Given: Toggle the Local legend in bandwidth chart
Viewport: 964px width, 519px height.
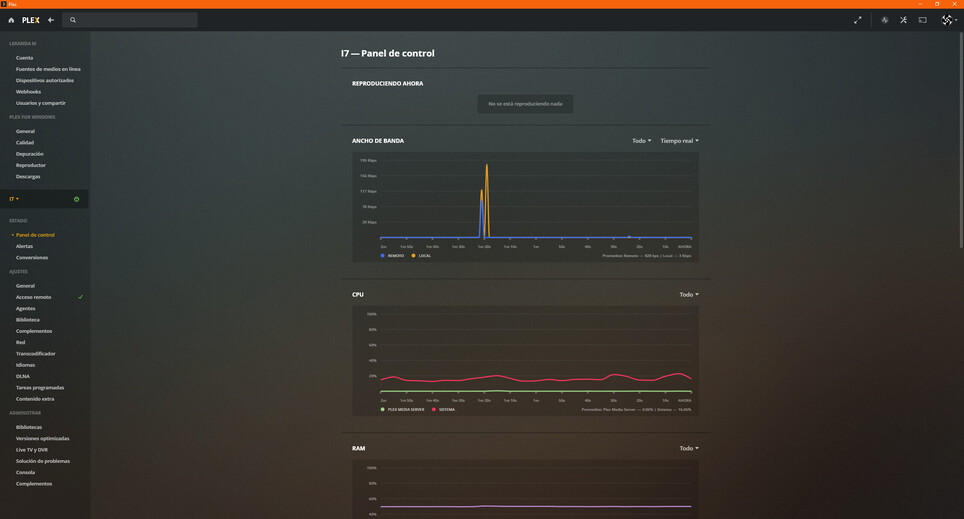Looking at the screenshot, I should pos(421,256).
